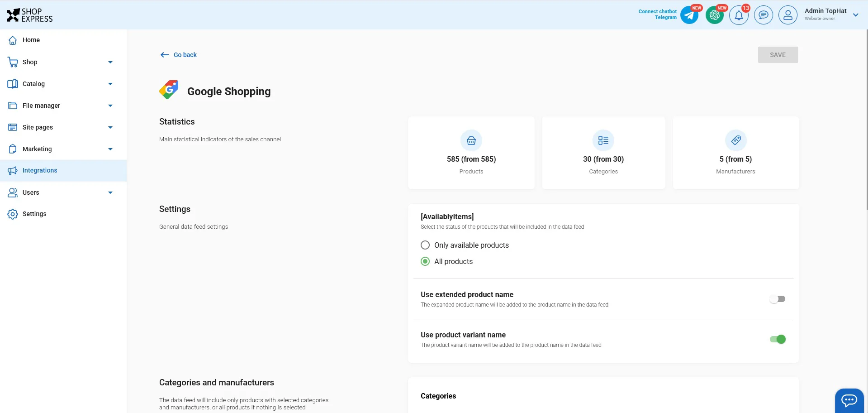Click the Categories list statistics icon
868x413 pixels.
603,140
